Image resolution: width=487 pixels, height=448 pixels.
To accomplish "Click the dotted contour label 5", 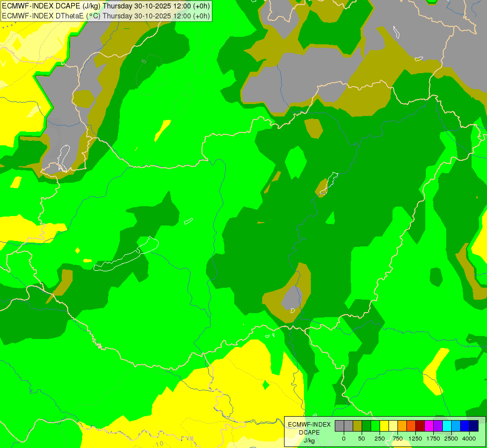I will click(x=144, y=61).
